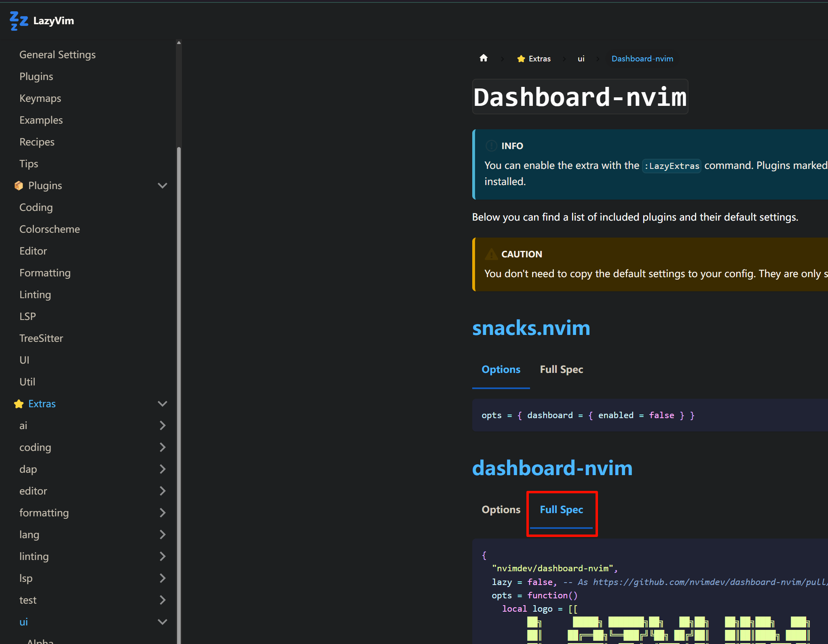Viewport: 828px width, 644px height.
Task: Click the opts dashboard enabled false code block
Action: (x=650, y=415)
